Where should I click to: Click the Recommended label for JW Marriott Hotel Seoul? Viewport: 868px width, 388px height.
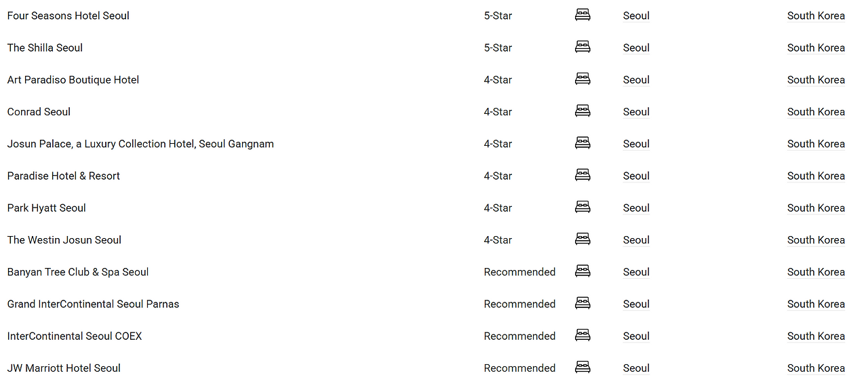(x=519, y=368)
